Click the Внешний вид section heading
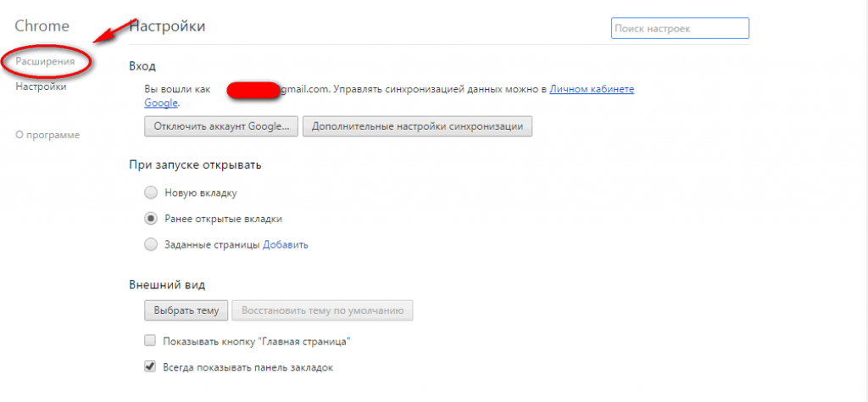 [x=167, y=284]
